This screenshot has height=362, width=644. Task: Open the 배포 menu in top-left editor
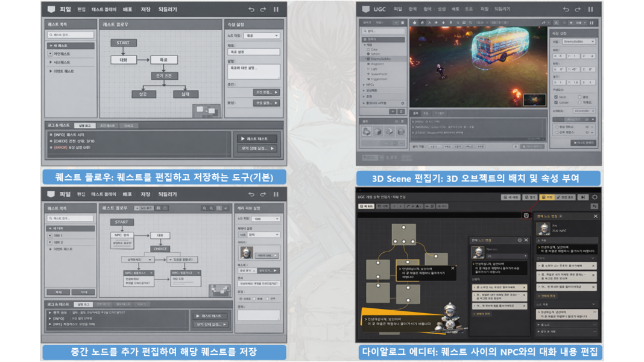(128, 10)
